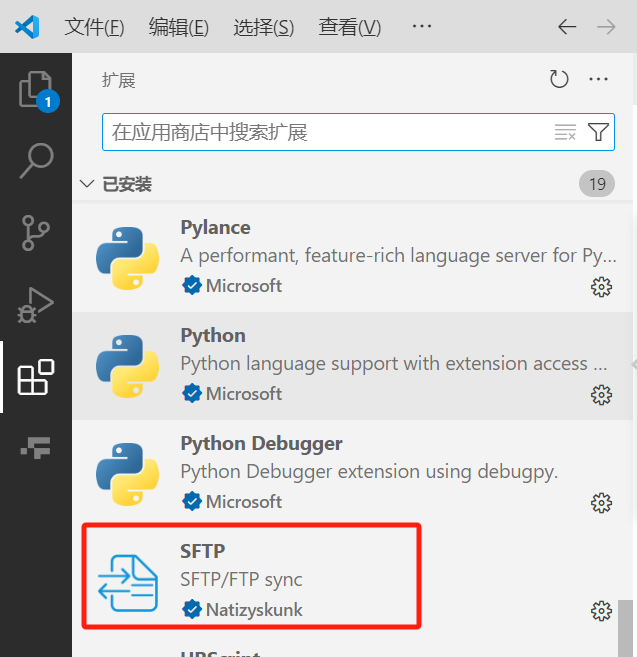Collapse the 已安装 section

[x=87, y=184]
